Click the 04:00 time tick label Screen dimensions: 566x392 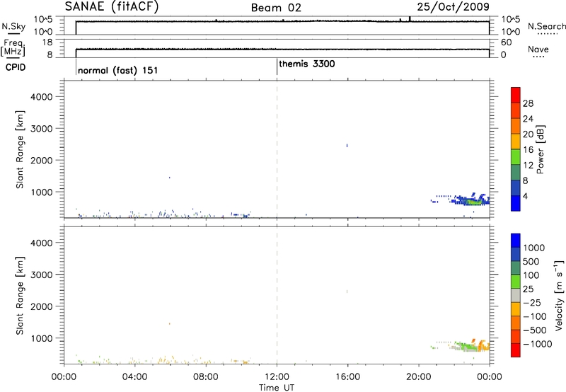(135, 377)
